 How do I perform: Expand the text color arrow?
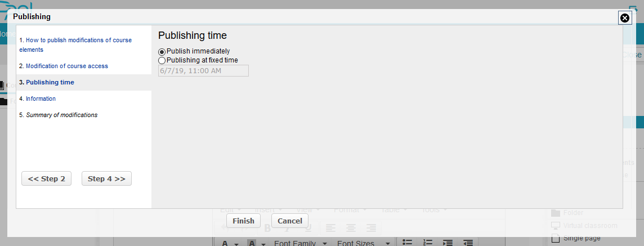[236, 244]
